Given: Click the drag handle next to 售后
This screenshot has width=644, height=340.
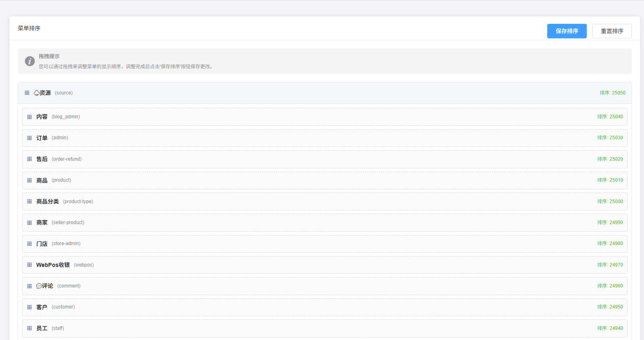Looking at the screenshot, I should coord(29,159).
